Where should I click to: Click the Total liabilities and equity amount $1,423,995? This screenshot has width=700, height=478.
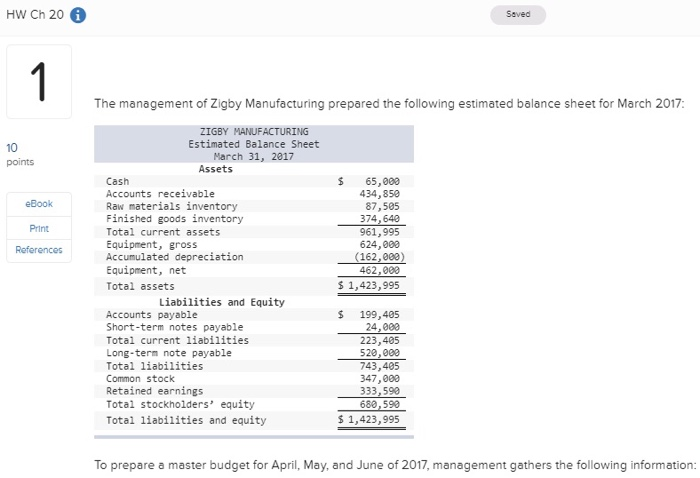tap(369, 420)
